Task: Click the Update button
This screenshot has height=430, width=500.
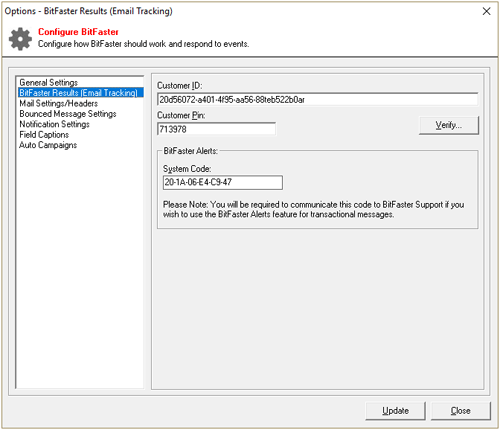Action: 395,411
